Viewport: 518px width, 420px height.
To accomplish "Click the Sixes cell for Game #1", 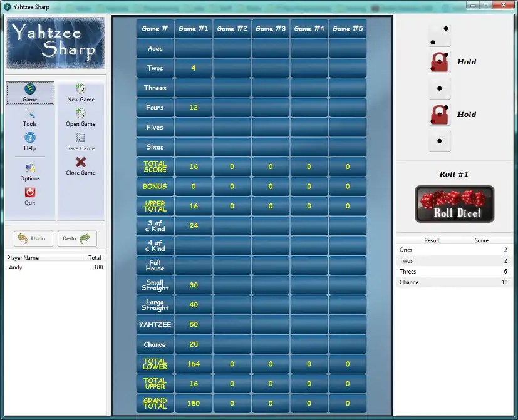I will [194, 147].
